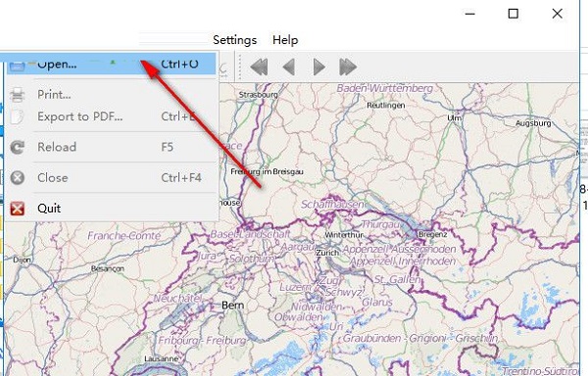The width and height of the screenshot is (588, 376).
Task: Go to first page double-left arrow
Action: click(x=259, y=67)
